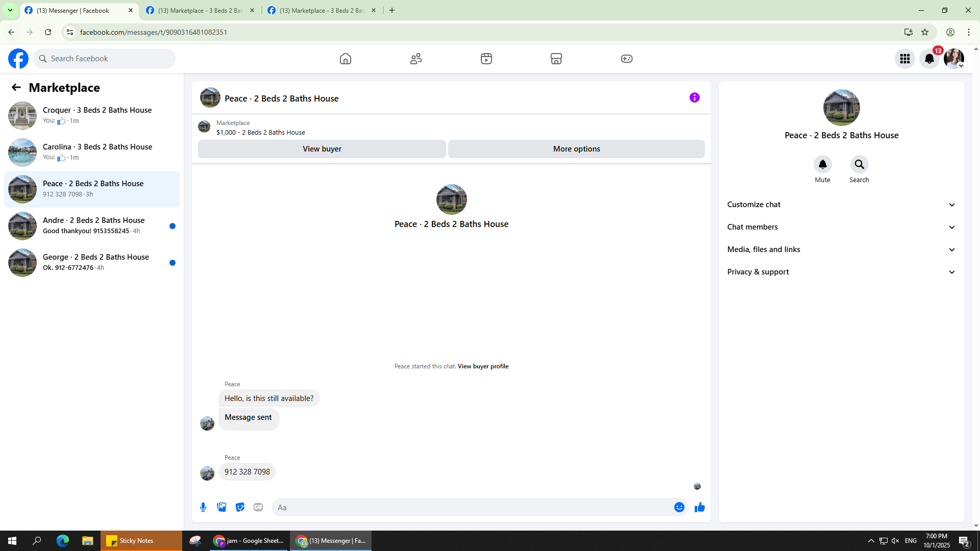
Task: Navigate back in browser history
Action: pos(11,32)
